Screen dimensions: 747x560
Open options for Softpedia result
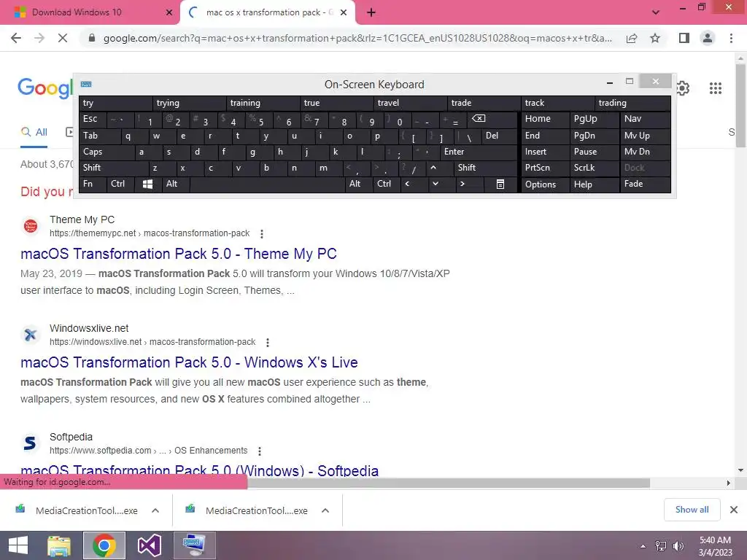point(260,451)
